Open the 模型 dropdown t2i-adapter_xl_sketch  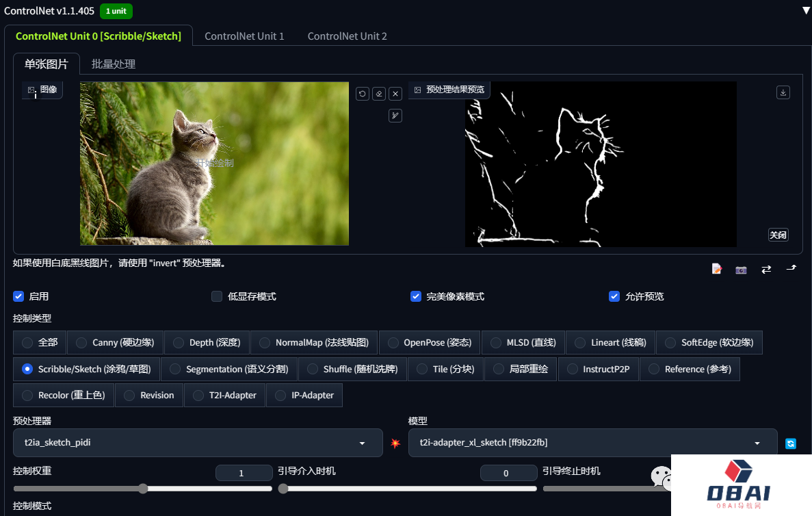(x=592, y=443)
